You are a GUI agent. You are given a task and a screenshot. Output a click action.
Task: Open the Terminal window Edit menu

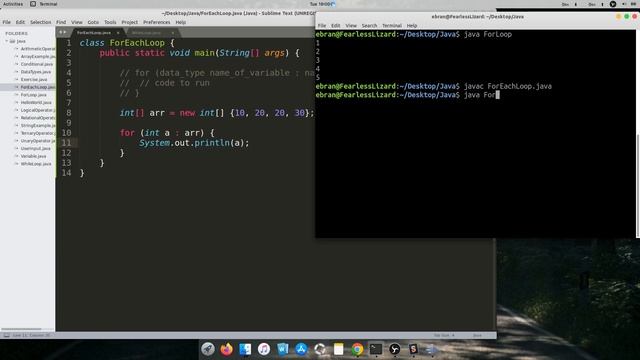(336, 25)
